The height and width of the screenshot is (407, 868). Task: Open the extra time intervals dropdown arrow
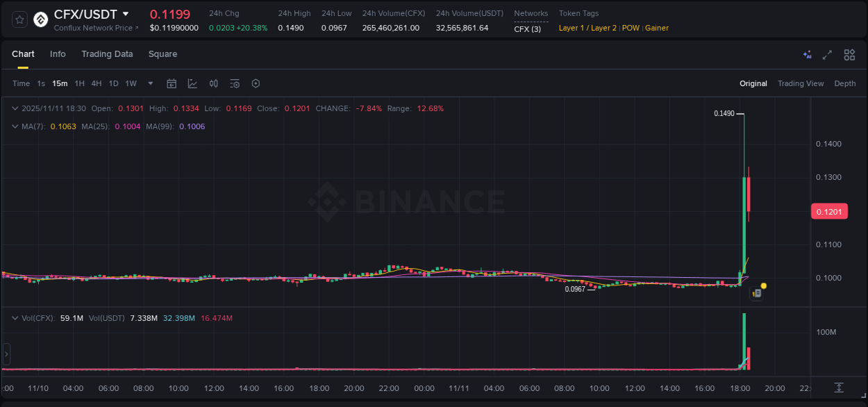(x=149, y=83)
